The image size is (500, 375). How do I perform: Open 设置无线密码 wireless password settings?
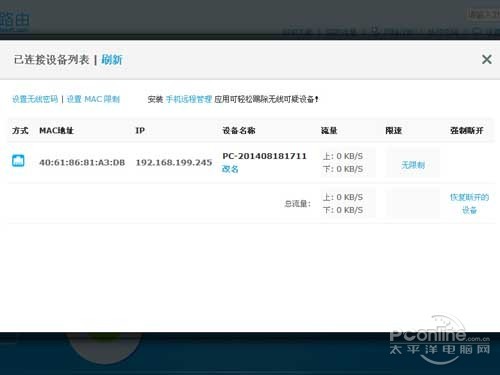(x=35, y=99)
